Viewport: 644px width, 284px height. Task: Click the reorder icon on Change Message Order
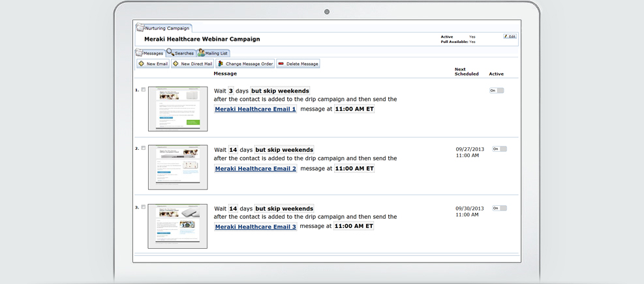point(220,64)
